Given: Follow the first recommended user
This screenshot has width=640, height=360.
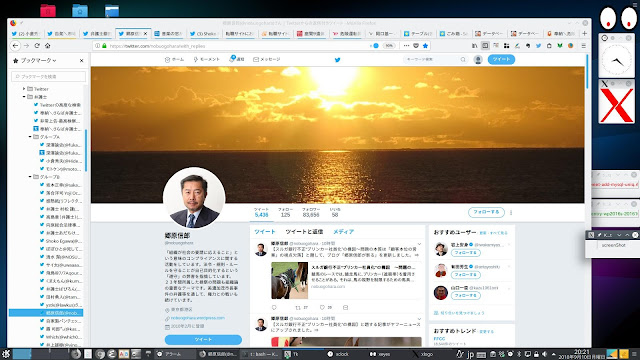Looking at the screenshot, I should tap(465, 253).
